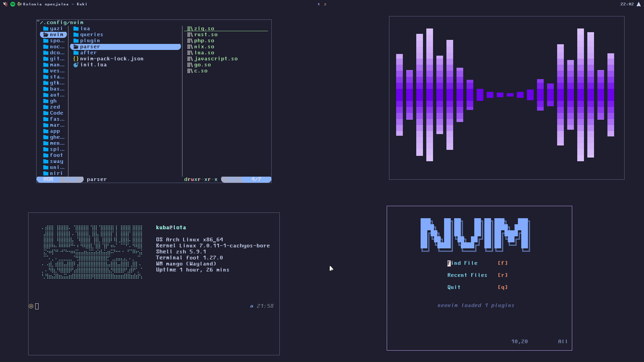Select the 'noc…' folder row in yazi
Image resolution: width=644 pixels, height=362 pixels.
click(x=54, y=47)
